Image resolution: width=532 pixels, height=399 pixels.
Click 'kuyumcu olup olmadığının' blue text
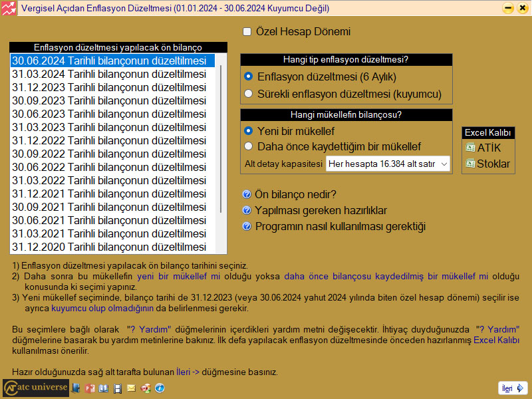tap(102, 308)
